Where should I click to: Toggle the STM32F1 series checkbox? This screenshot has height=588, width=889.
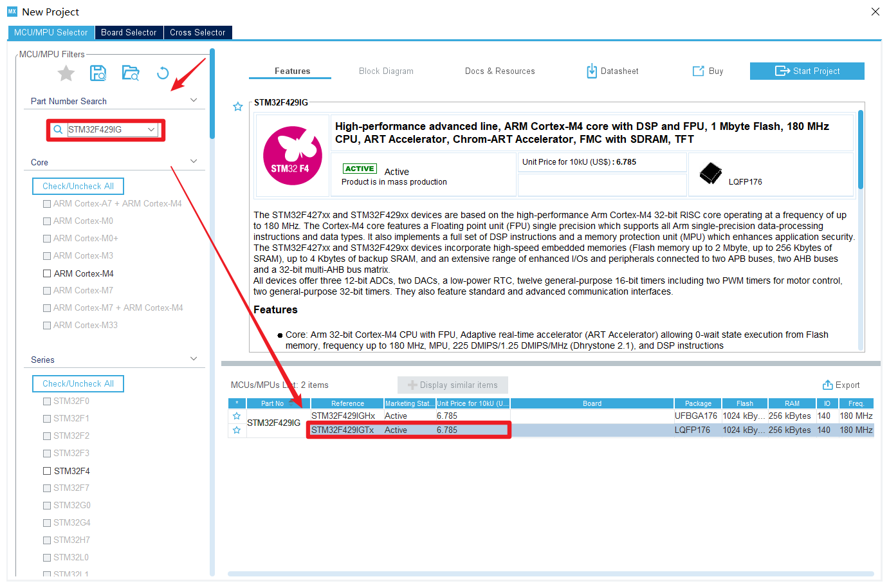point(47,419)
